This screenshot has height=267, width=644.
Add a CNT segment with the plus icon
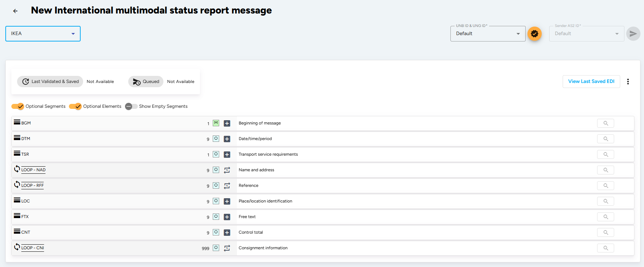(x=227, y=233)
